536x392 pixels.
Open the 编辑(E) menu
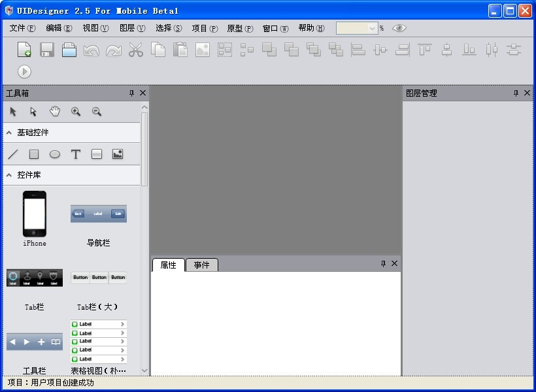click(x=59, y=28)
